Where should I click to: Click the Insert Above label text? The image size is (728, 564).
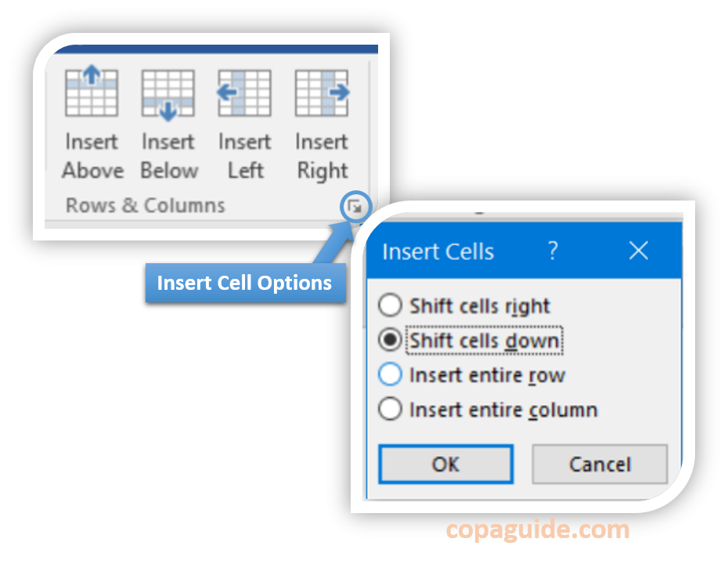[92, 155]
